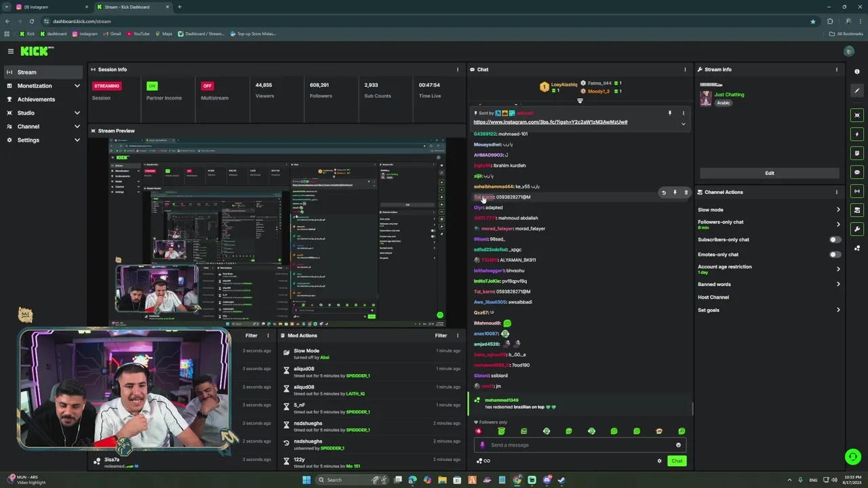The height and width of the screenshot is (488, 868).
Task: Open Achievements in the sidebar
Action: pos(43,100)
